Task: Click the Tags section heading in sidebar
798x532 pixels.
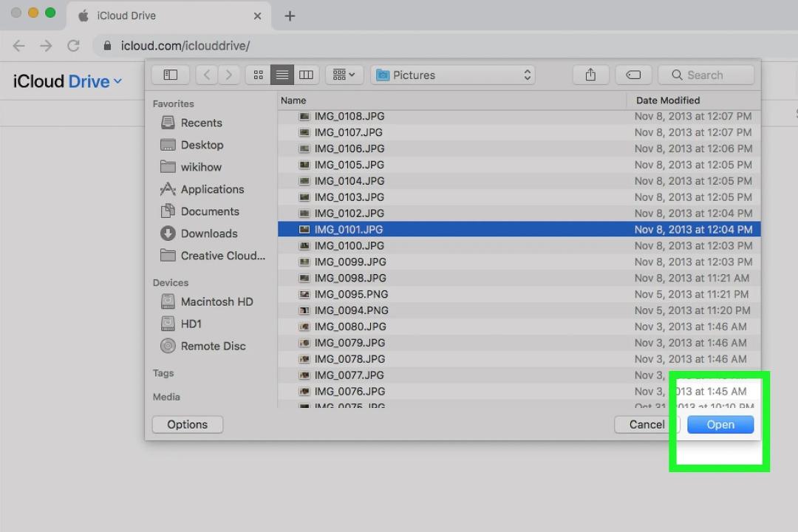Action: [x=163, y=373]
